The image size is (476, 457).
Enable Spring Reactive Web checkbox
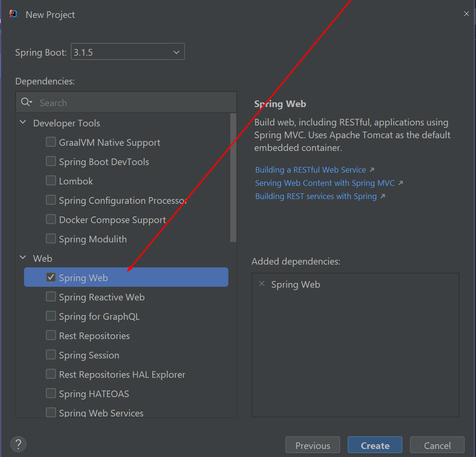coord(50,297)
